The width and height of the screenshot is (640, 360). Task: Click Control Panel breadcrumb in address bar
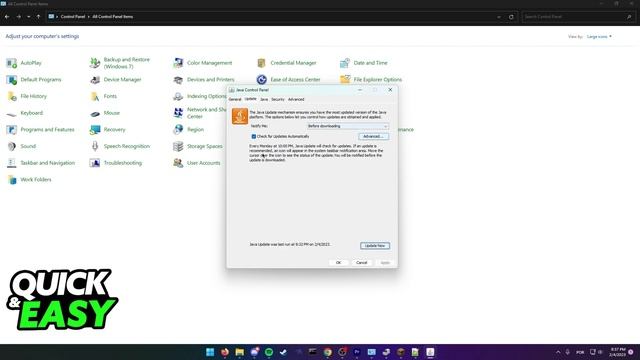click(x=73, y=17)
